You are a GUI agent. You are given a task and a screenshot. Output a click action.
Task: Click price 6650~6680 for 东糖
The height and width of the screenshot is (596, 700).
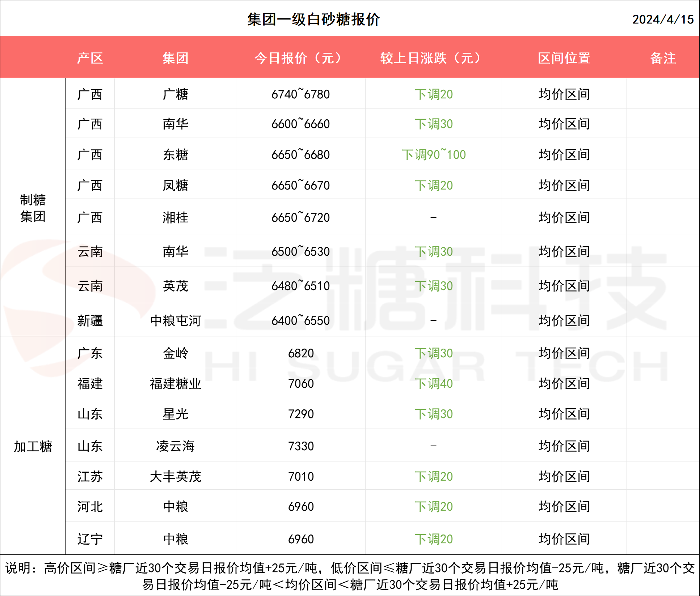click(300, 154)
